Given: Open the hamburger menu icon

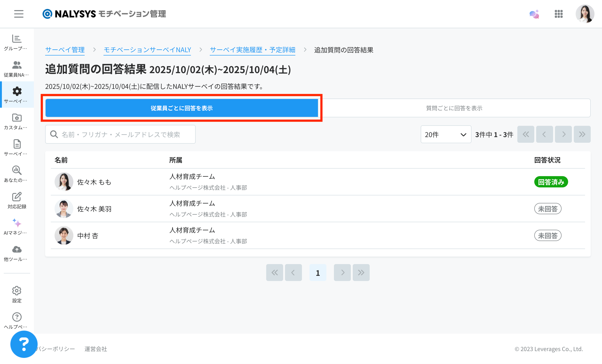Looking at the screenshot, I should (x=19, y=14).
